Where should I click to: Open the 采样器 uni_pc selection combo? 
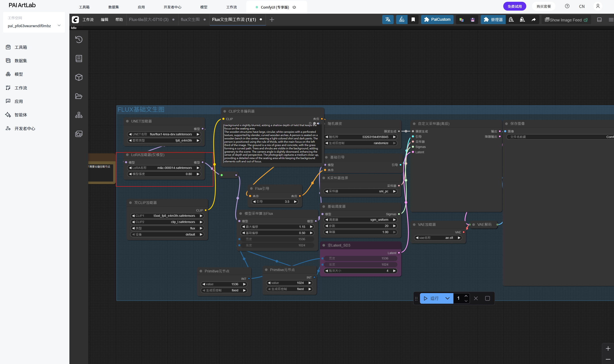[x=360, y=191]
